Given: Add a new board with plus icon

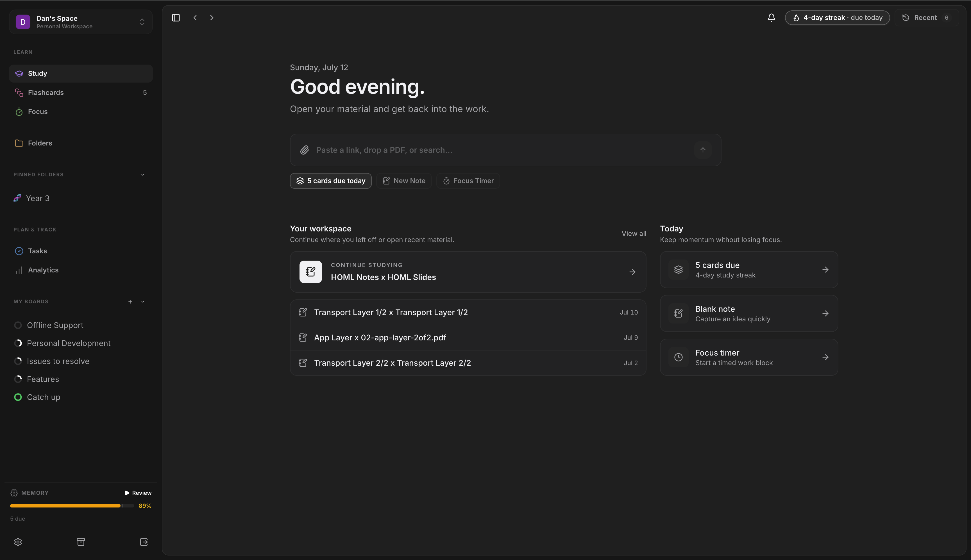Looking at the screenshot, I should pyautogui.click(x=130, y=302).
